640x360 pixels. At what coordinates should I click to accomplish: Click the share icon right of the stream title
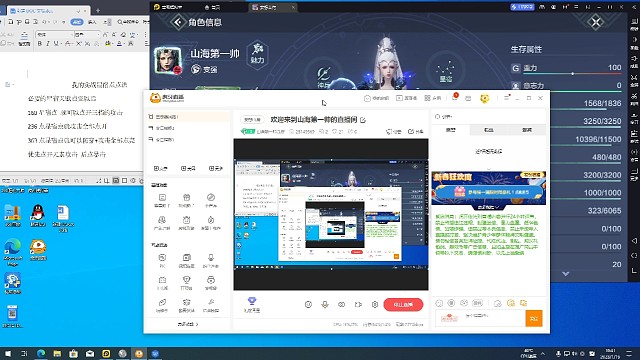point(416,131)
